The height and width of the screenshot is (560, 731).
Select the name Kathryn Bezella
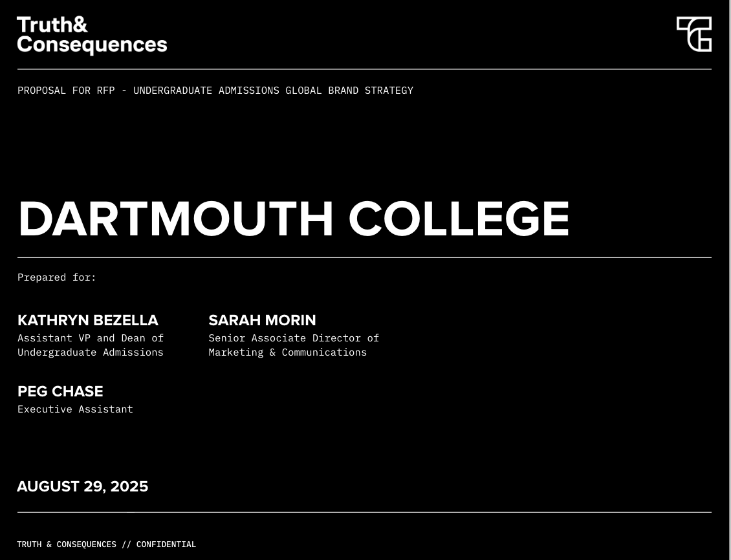(x=88, y=320)
